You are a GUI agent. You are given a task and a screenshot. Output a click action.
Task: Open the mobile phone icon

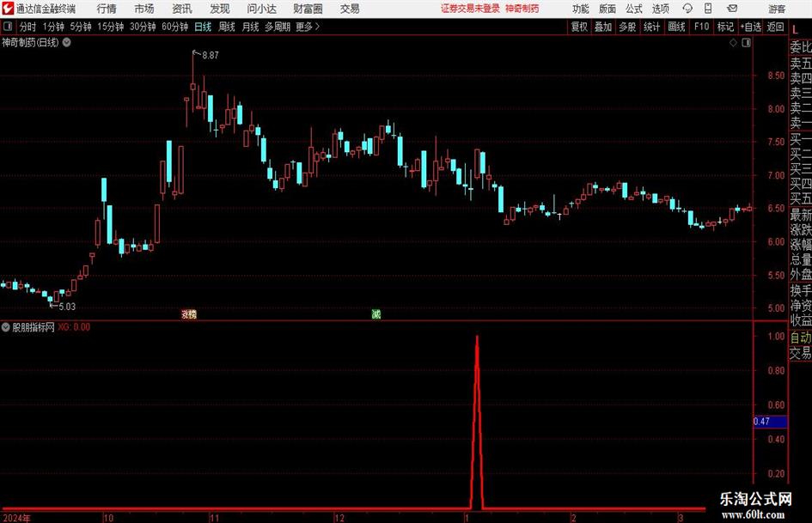tap(708, 9)
